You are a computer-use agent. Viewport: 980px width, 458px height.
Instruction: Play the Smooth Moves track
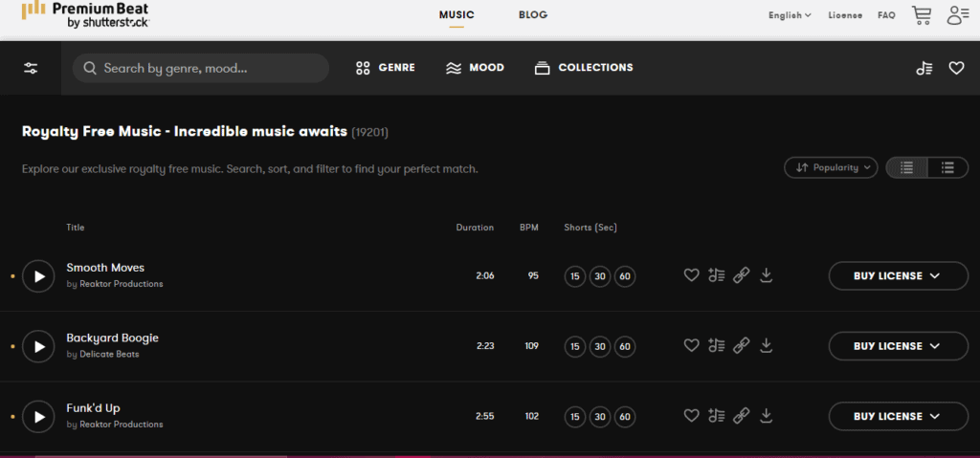[38, 276]
